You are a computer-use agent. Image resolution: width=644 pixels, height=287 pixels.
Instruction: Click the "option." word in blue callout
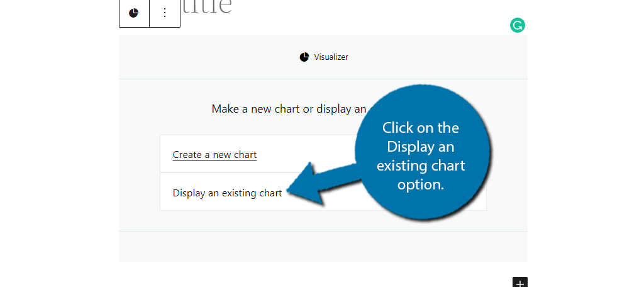coord(421,184)
